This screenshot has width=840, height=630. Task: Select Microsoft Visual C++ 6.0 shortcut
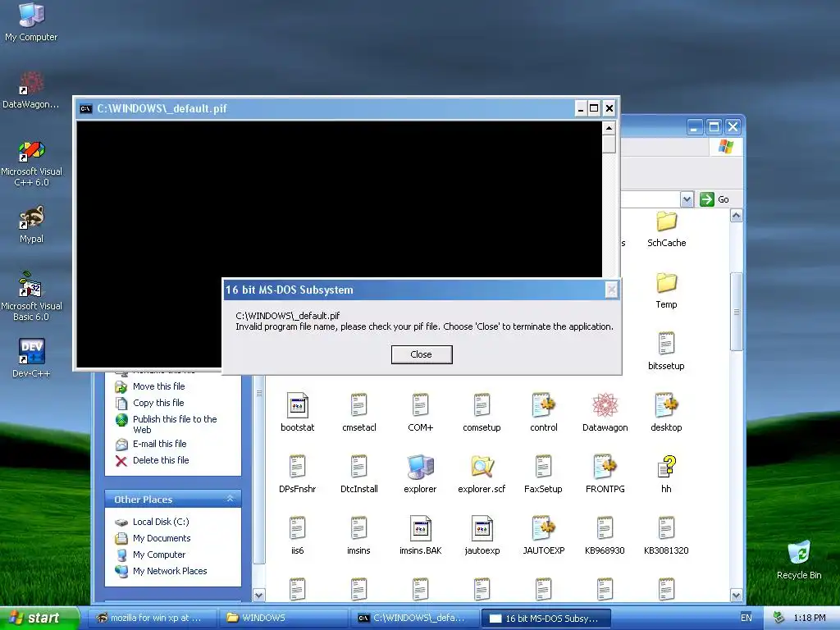31,164
